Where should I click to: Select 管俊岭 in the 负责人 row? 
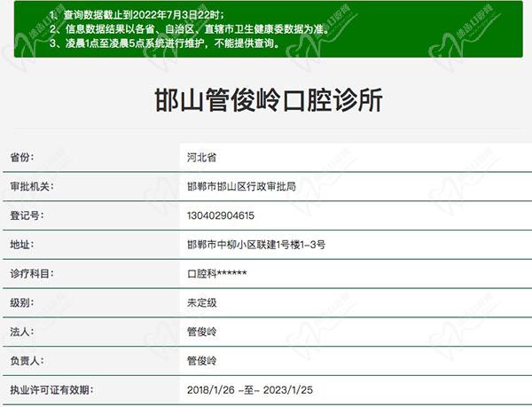[x=201, y=361]
